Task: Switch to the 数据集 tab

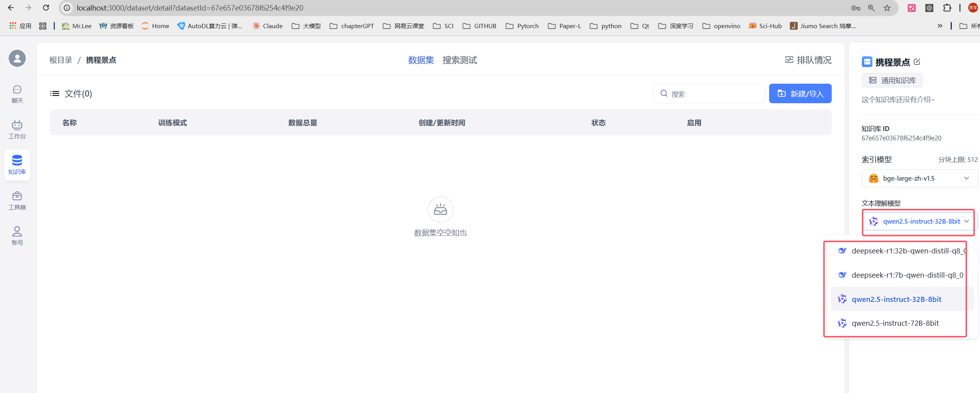Action: [421, 60]
